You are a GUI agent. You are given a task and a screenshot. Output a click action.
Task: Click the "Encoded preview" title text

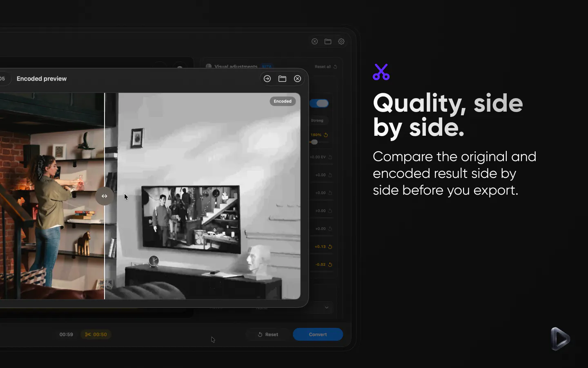coord(42,79)
